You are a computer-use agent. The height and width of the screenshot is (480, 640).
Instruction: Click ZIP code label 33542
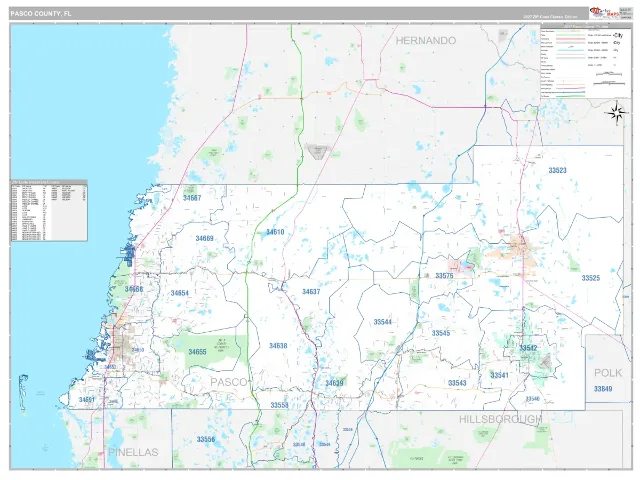tap(528, 348)
